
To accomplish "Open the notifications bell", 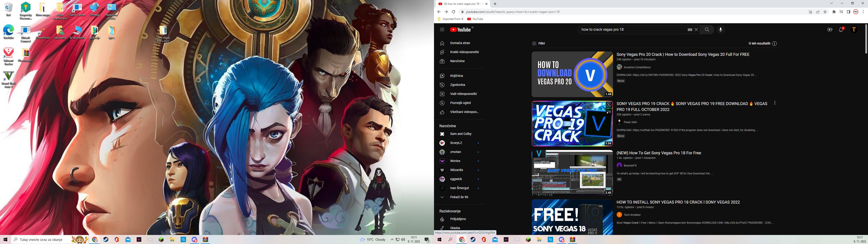I will click(841, 30).
